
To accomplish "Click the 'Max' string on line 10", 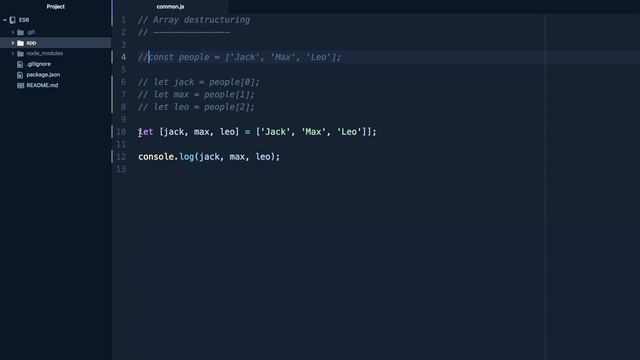I will [x=313, y=132].
